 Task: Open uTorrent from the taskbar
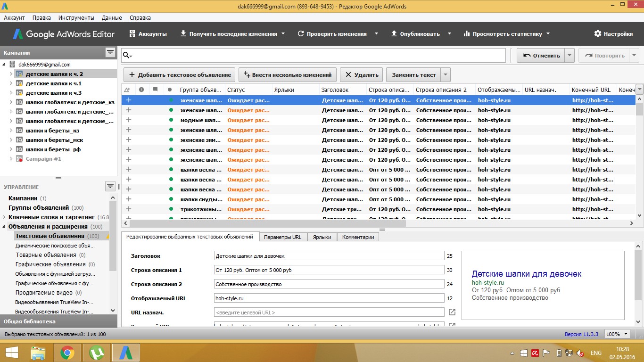(97, 353)
